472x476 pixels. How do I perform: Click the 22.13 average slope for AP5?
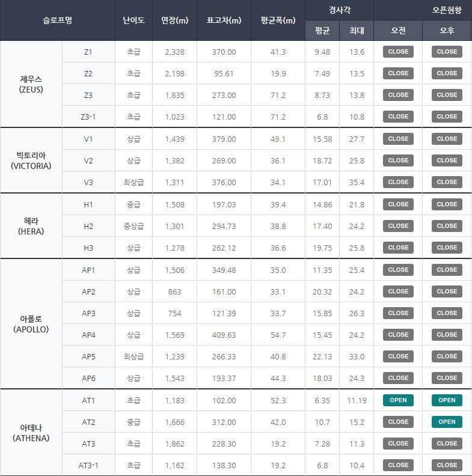click(322, 356)
